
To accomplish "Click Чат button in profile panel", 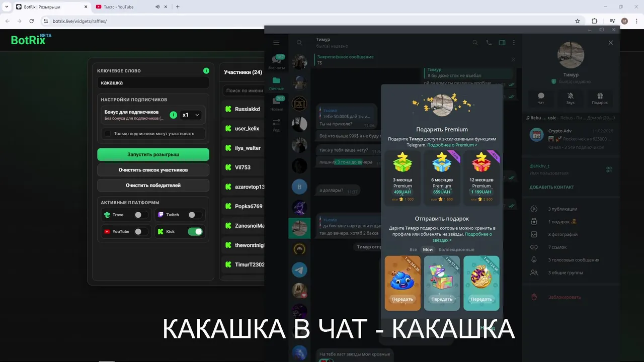I will click(541, 98).
